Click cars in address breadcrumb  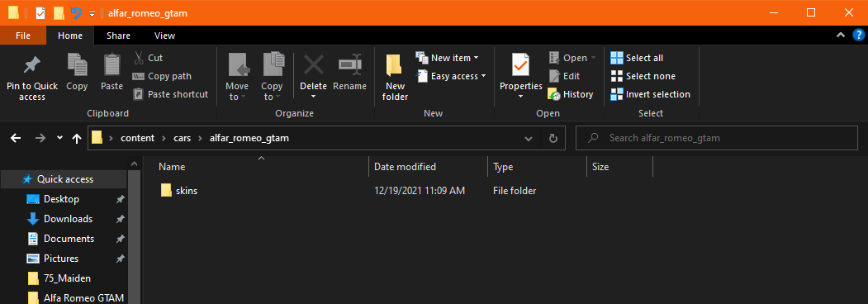[183, 138]
